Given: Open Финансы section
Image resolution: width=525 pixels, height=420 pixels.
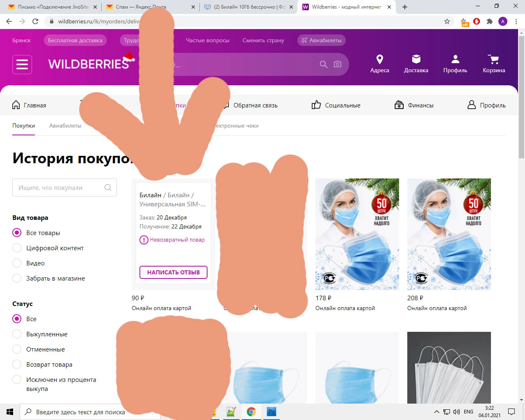Looking at the screenshot, I should click(414, 105).
